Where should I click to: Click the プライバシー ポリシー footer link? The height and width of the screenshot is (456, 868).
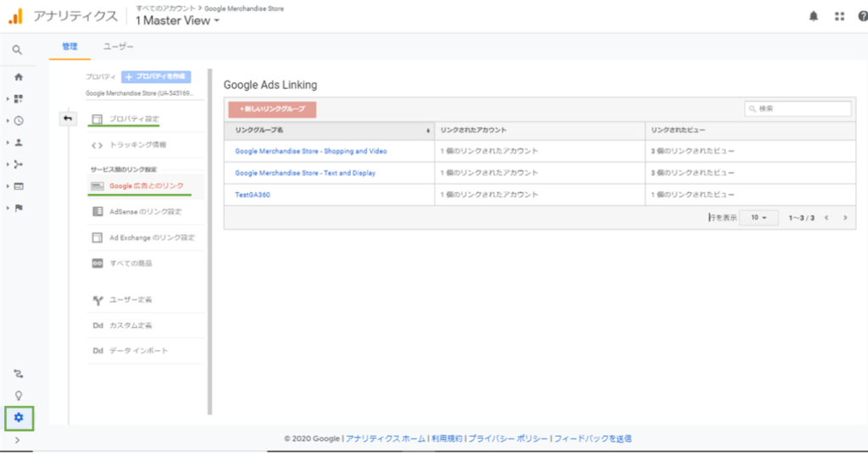(508, 439)
